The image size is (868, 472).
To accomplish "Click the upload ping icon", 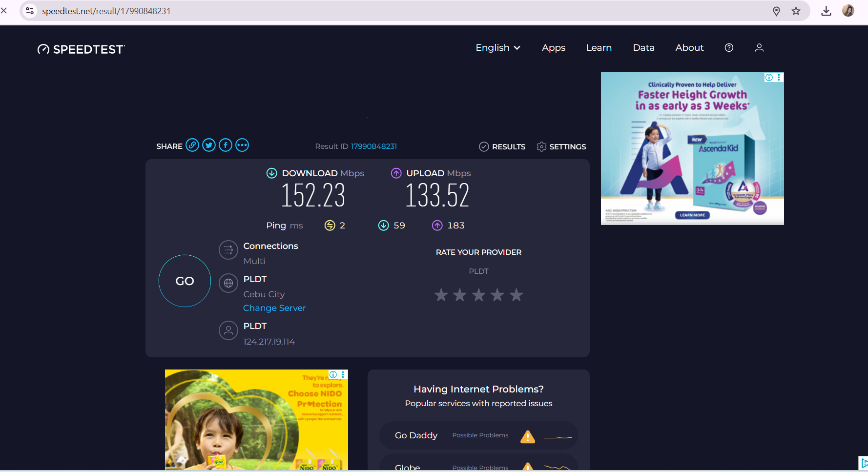I will (437, 225).
